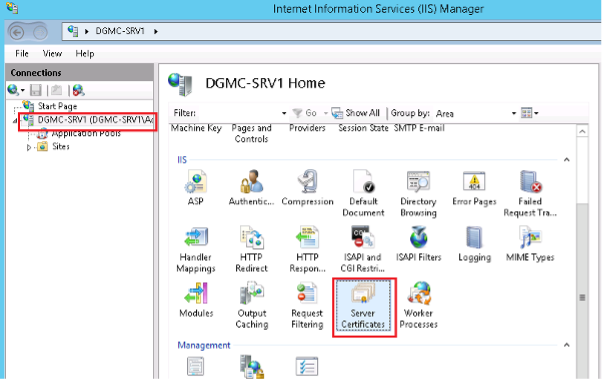Image resolution: width=602 pixels, height=380 pixels.
Task: Collapse the Management group section
Action: [x=567, y=345]
